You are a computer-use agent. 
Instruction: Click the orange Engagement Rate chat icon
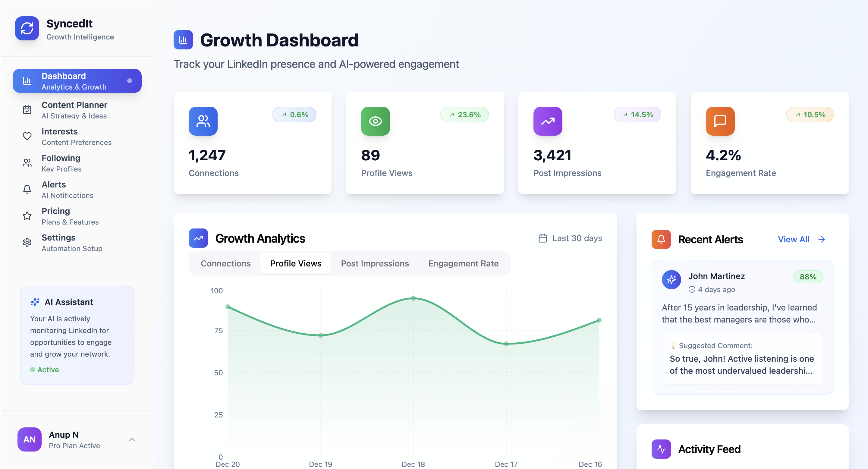(720, 121)
